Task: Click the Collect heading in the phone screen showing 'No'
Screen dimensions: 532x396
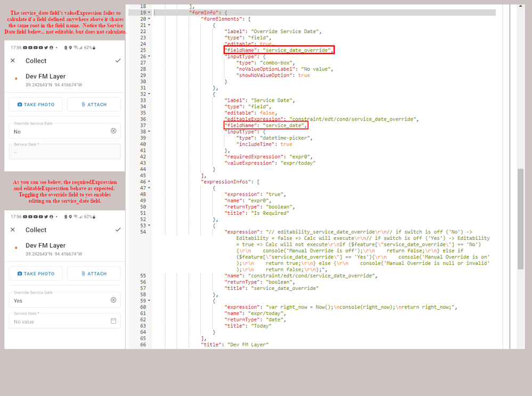Action: [x=36, y=61]
